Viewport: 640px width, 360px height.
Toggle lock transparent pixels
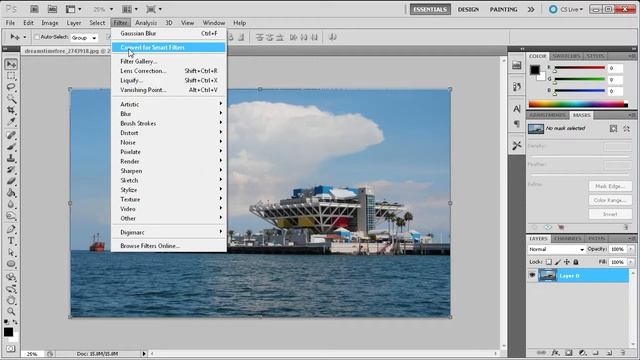point(549,262)
